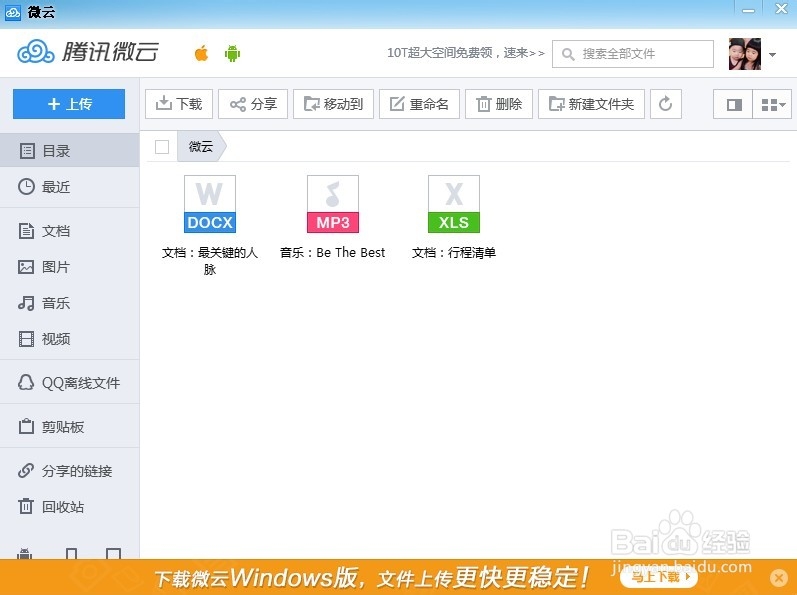Tick the select-all checkbox beside 微云
Image resolution: width=797 pixels, height=595 pixels.
click(x=162, y=147)
